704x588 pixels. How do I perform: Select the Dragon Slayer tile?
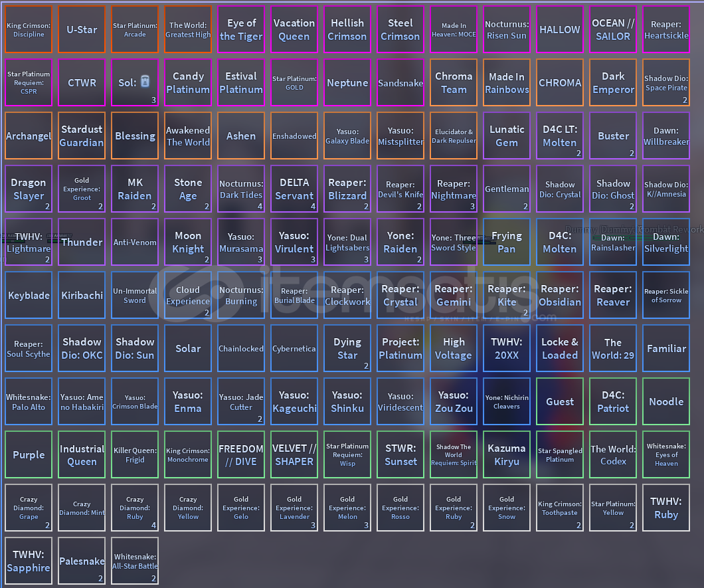pos(29,189)
